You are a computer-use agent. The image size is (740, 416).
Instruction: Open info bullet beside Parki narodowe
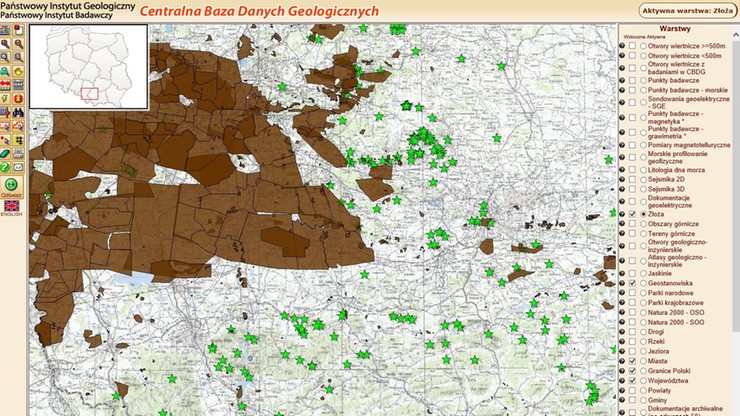622,293
